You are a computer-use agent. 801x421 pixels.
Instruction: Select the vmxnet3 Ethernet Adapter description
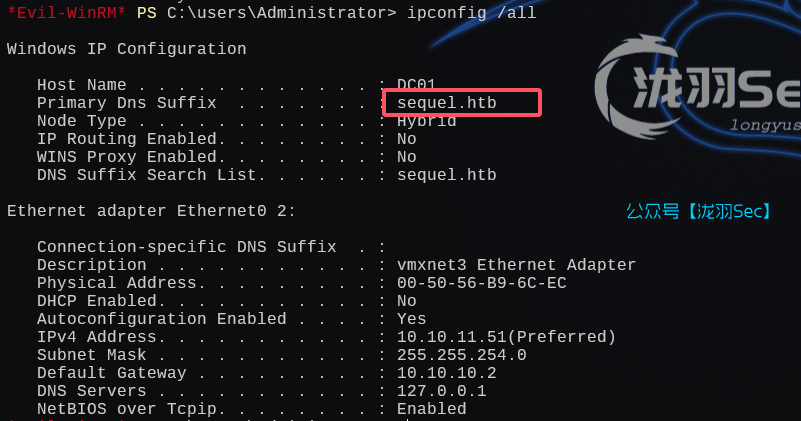[x=516, y=265]
